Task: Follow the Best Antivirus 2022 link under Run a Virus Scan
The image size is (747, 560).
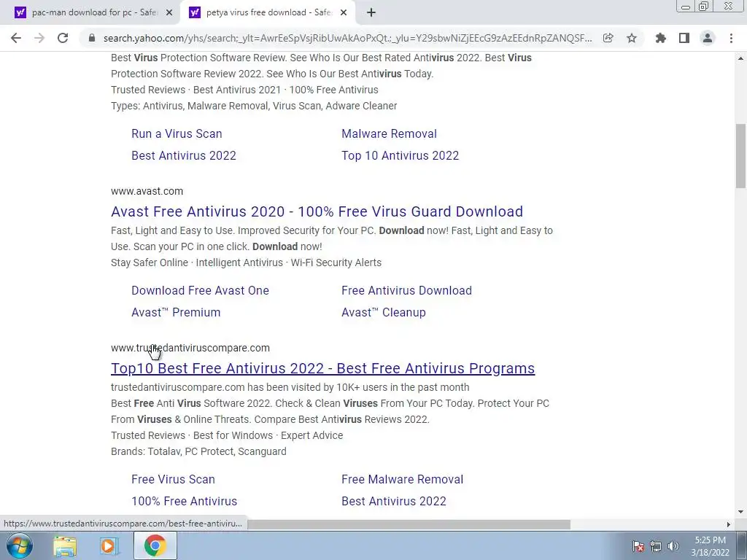Action: pyautogui.click(x=184, y=156)
